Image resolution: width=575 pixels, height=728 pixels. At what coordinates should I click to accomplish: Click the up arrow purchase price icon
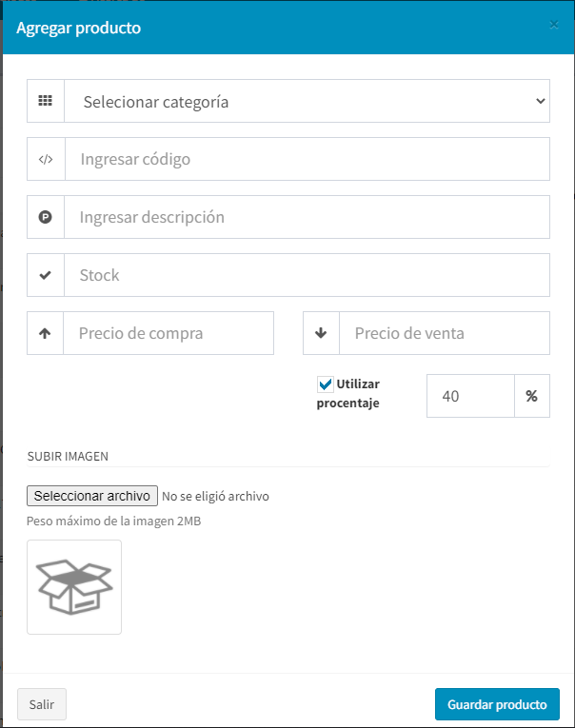(46, 333)
